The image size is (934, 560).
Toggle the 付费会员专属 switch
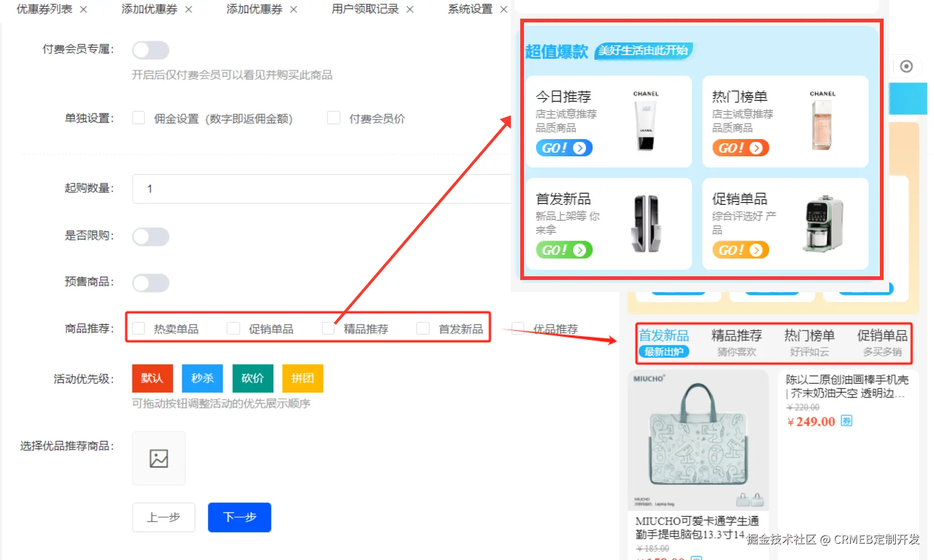150,50
